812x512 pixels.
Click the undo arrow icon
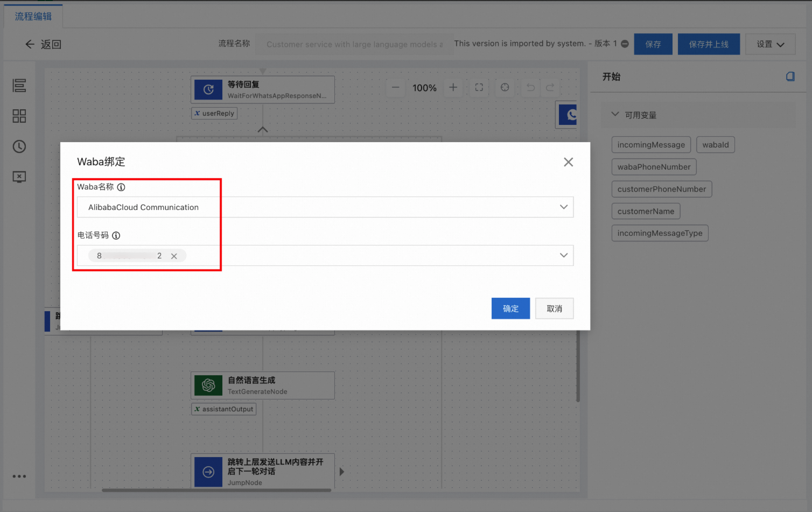pyautogui.click(x=531, y=87)
